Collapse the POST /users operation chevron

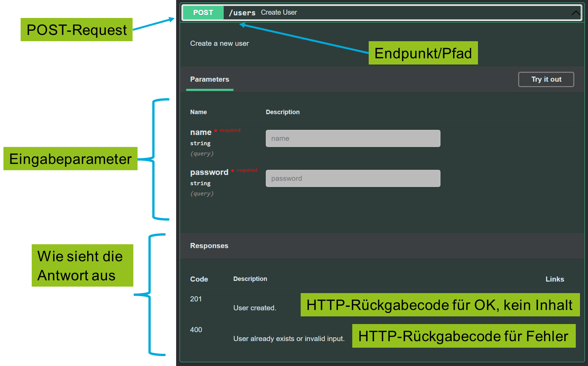pos(575,13)
